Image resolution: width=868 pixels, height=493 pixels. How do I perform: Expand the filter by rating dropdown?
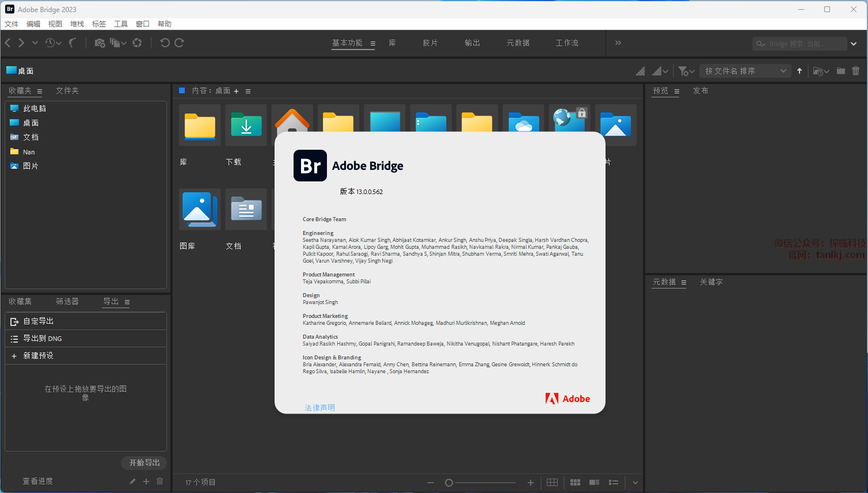(686, 71)
